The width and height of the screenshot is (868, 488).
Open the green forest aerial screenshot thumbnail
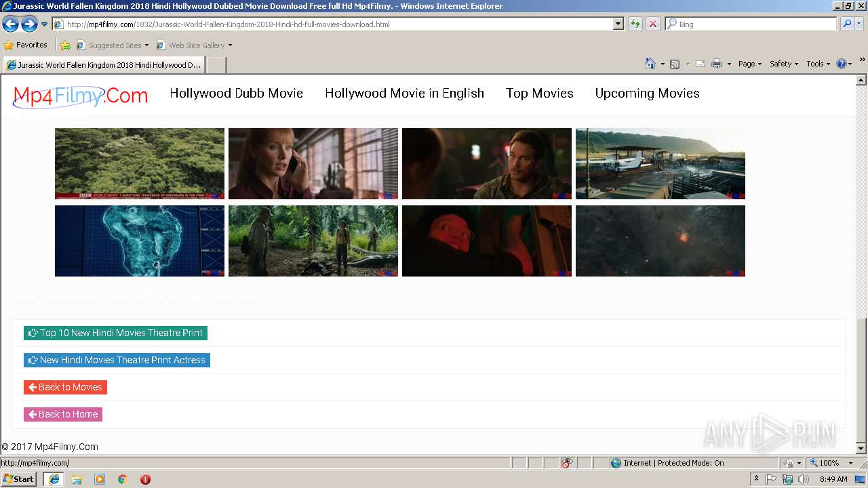click(140, 163)
